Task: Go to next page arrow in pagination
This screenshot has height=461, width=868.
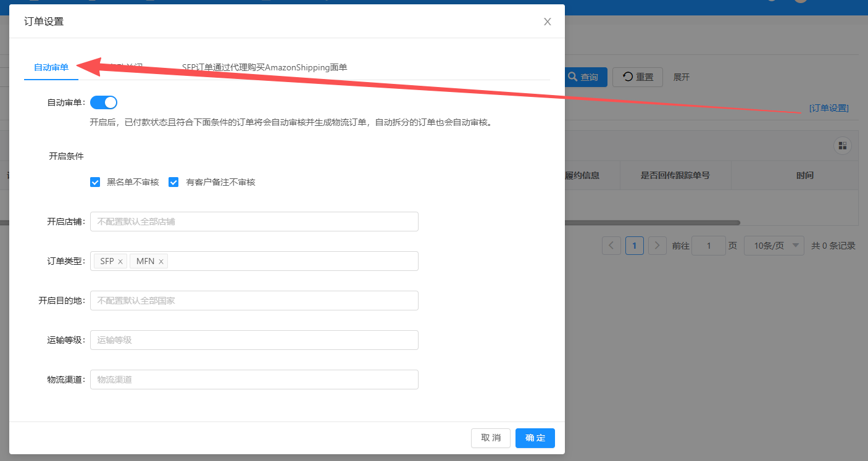Action: 657,246
